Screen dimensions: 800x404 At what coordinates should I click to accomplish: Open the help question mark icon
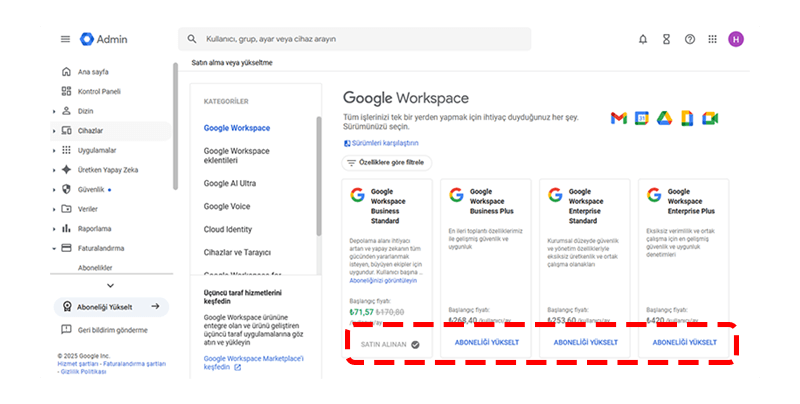pyautogui.click(x=690, y=39)
